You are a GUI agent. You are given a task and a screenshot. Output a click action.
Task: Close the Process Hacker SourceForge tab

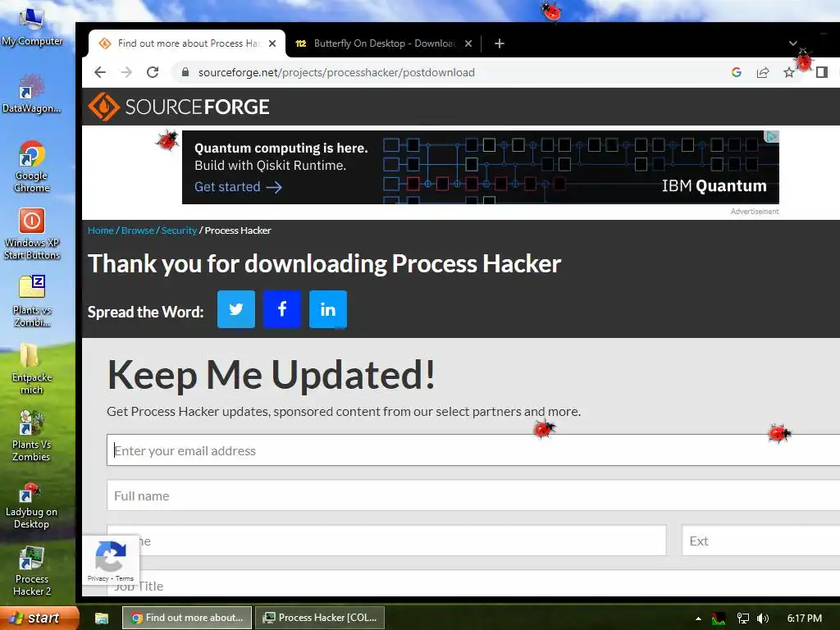pyautogui.click(x=272, y=43)
